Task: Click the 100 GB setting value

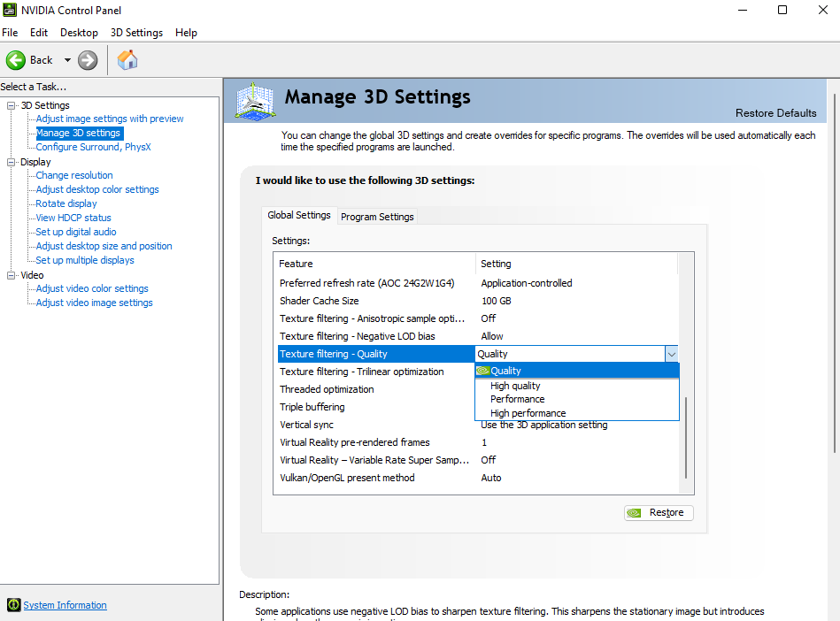Action: 496,301
